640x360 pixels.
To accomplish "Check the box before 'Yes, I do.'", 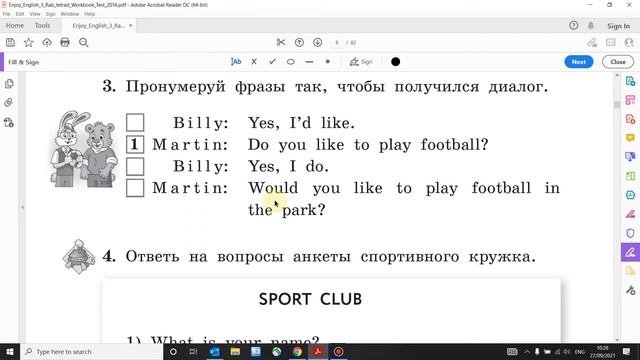I will coord(135,166).
